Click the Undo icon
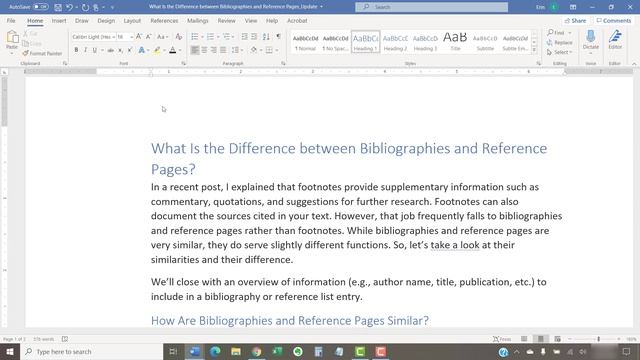 click(x=69, y=7)
